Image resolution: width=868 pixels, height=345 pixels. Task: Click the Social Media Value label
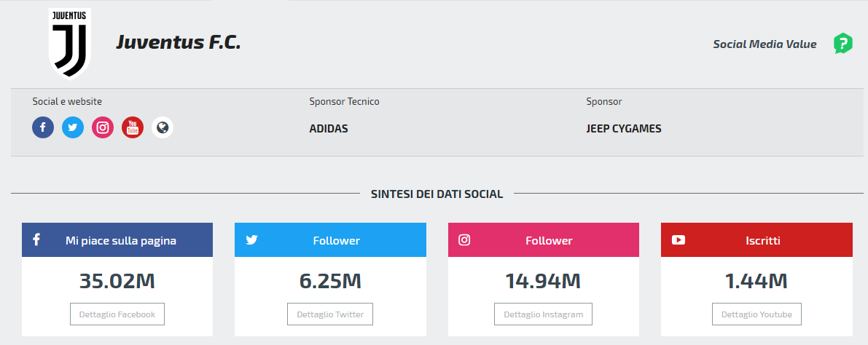[765, 44]
